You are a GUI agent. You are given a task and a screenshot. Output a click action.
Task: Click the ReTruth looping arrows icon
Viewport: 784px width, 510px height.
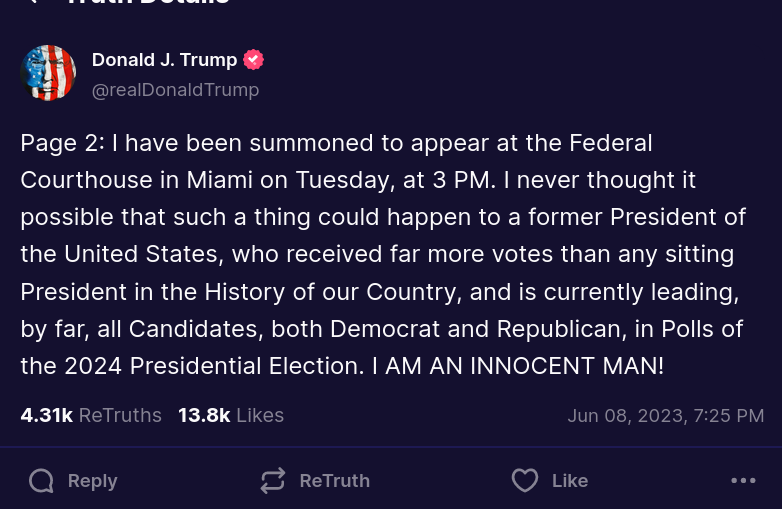coord(273,481)
